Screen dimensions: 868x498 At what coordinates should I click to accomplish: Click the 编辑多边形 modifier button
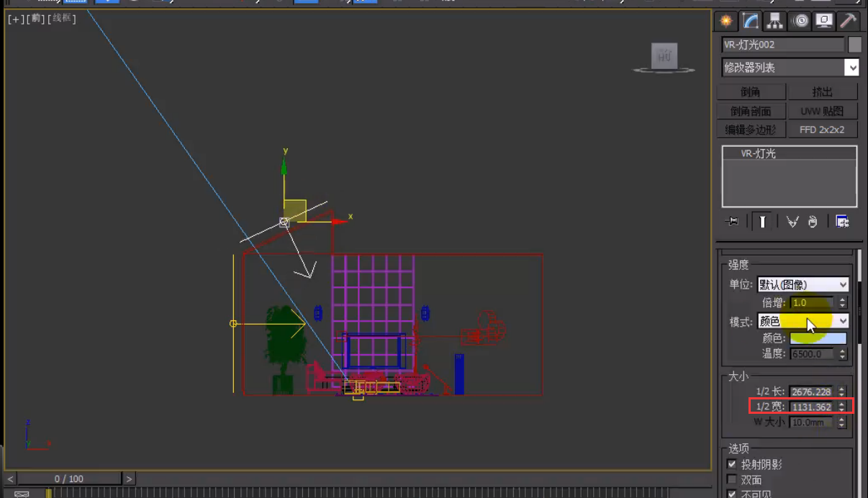coord(751,130)
